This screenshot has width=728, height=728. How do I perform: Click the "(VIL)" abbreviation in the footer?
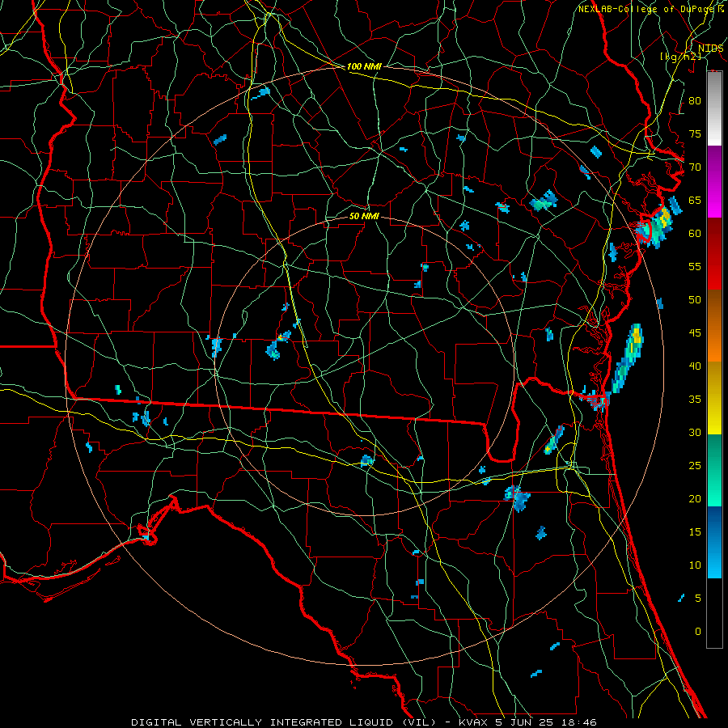[x=417, y=722]
